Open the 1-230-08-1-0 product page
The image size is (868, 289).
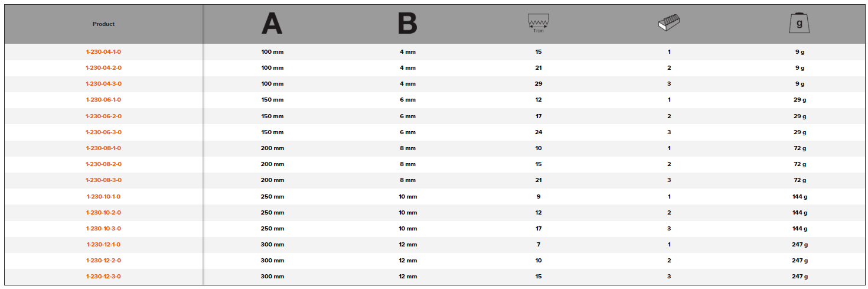[x=103, y=148]
